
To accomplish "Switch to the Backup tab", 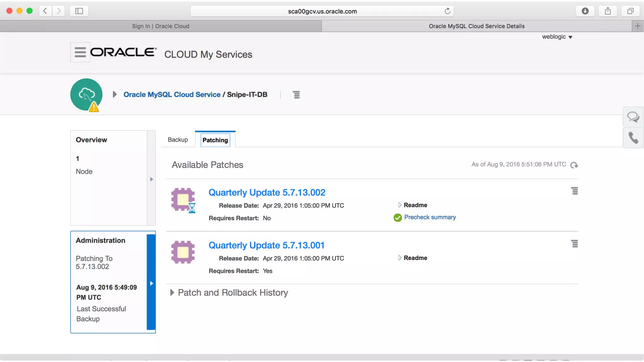I will tap(178, 140).
